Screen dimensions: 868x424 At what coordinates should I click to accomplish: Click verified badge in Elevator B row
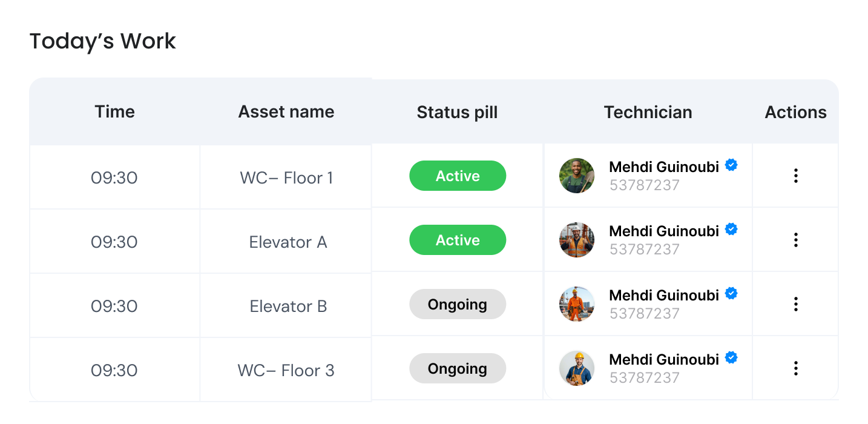pyautogui.click(x=731, y=293)
